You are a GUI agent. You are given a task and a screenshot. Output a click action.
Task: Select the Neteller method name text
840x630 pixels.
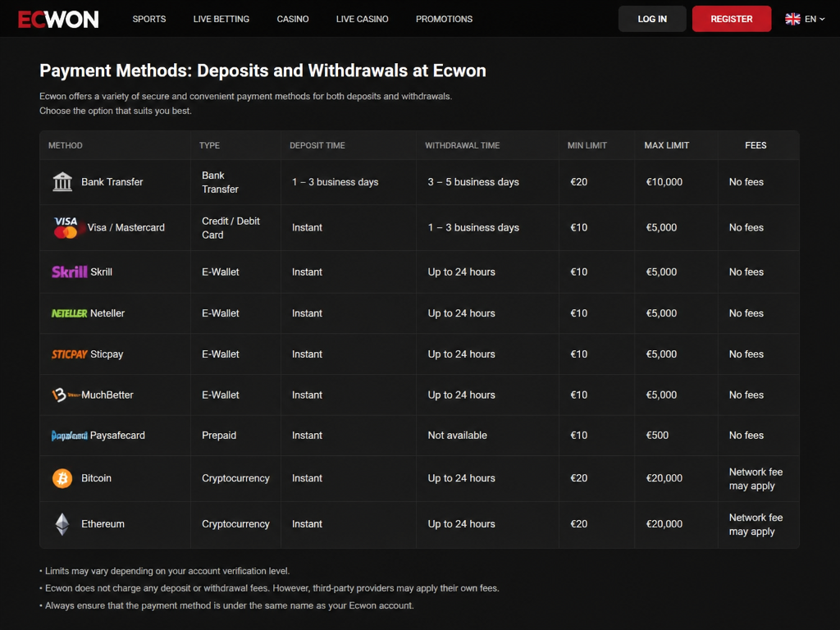tap(107, 313)
